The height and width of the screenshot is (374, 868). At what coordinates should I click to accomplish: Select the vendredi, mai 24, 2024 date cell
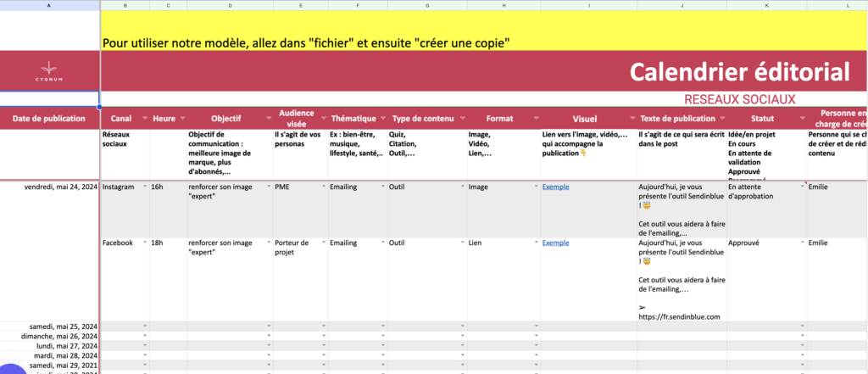click(x=60, y=187)
